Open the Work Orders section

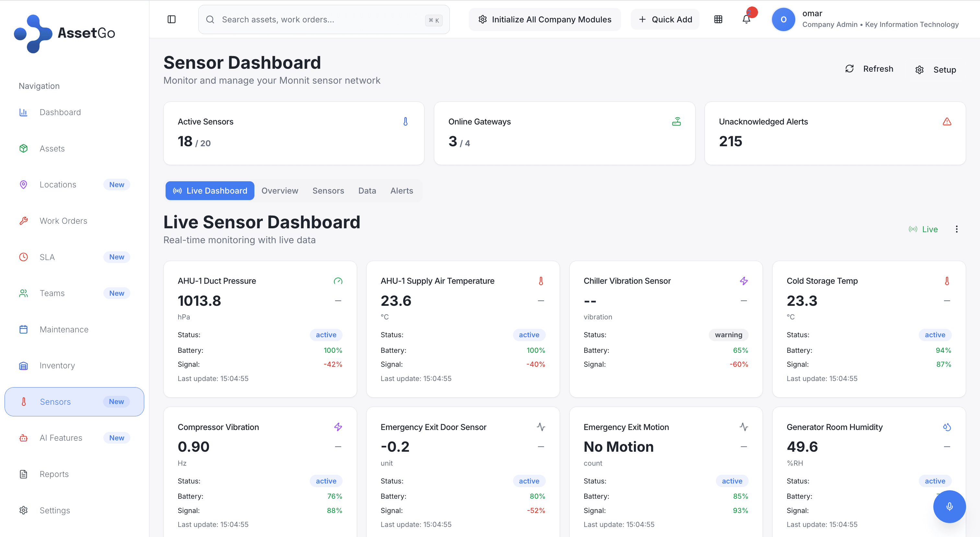[x=63, y=221]
